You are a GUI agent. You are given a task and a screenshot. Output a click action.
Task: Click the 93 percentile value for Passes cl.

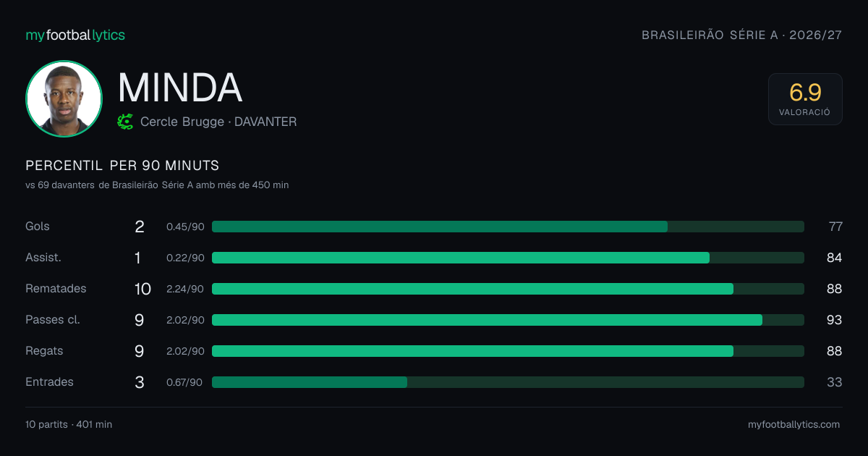click(835, 320)
